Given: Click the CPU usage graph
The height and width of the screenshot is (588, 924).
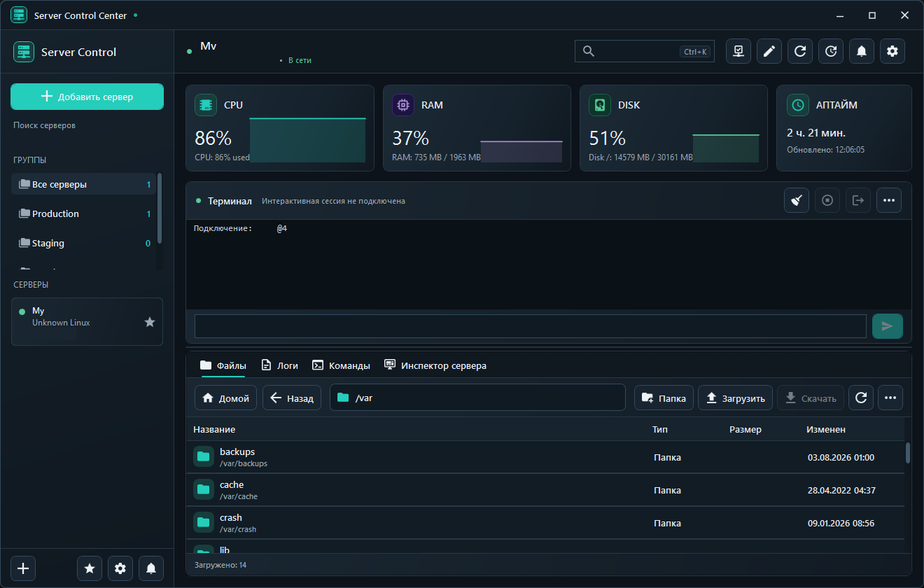Looking at the screenshot, I should tap(307, 140).
